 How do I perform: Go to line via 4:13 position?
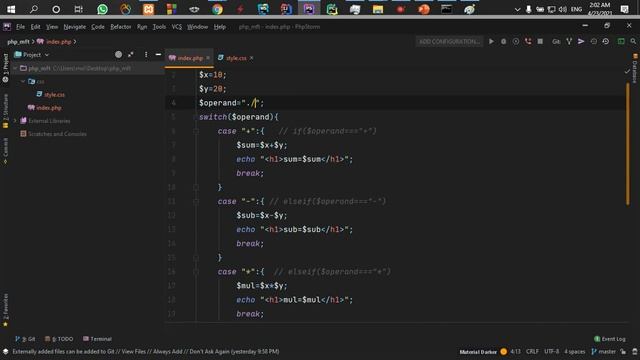(x=516, y=351)
